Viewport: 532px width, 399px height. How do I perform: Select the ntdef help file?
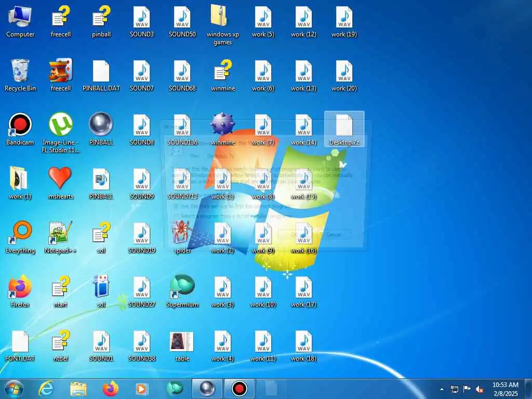click(61, 345)
